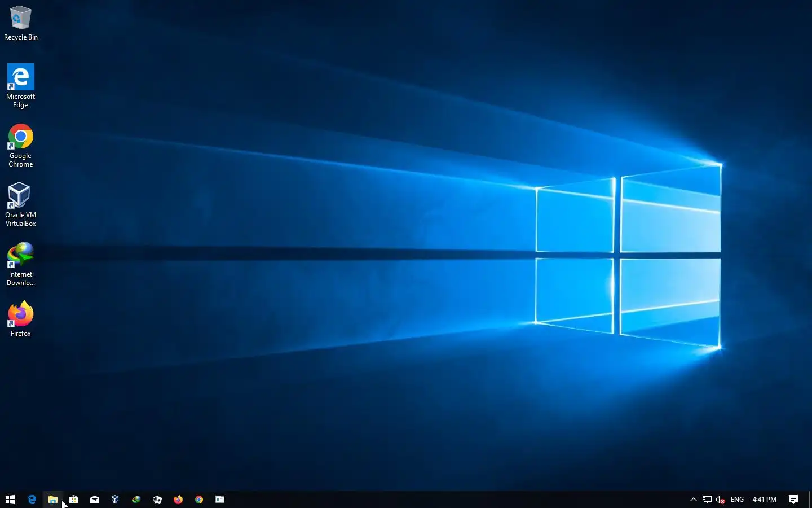Open File Explorer from the taskbar
The image size is (812, 508).
pyautogui.click(x=52, y=500)
